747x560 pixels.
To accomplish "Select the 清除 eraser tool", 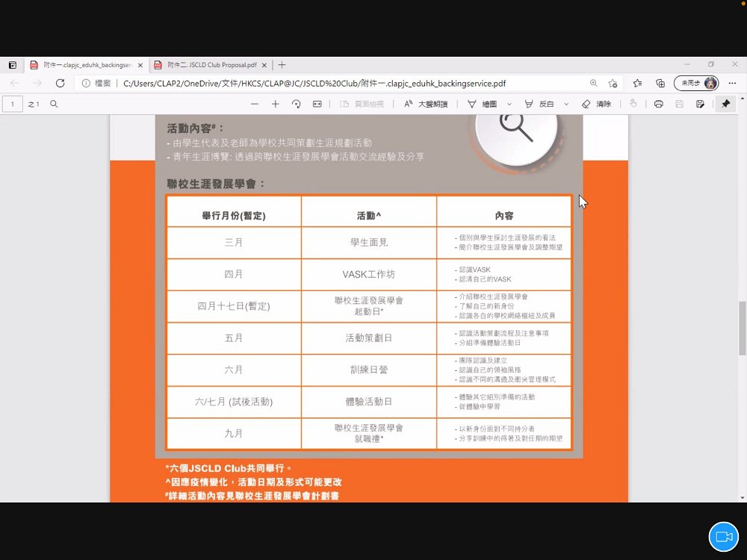I will coord(596,104).
